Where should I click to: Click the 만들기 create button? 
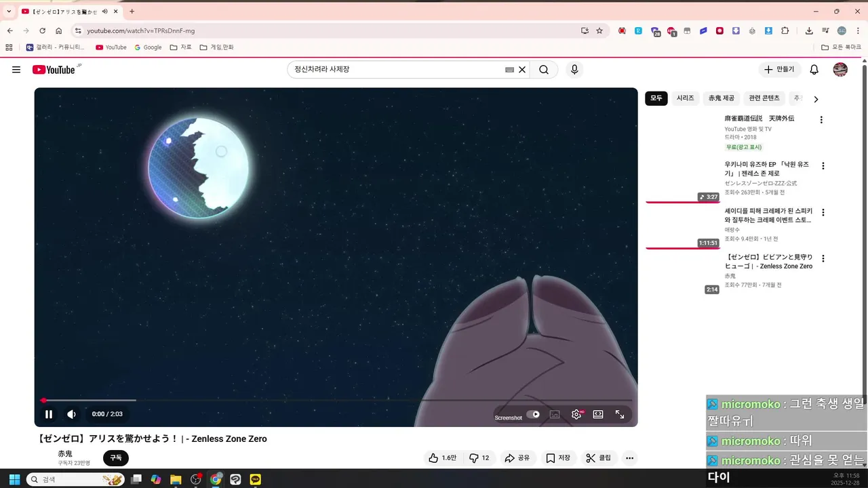[x=780, y=70]
